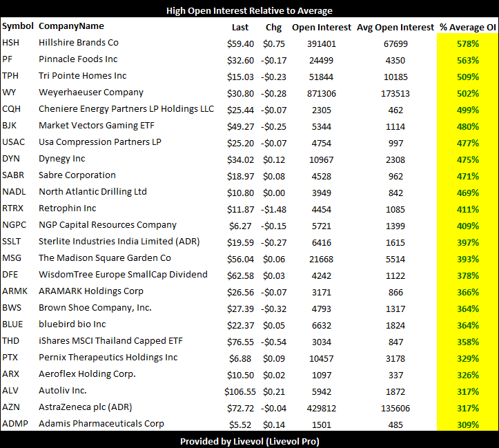
Task: Click the Last column header
Action: point(240,28)
